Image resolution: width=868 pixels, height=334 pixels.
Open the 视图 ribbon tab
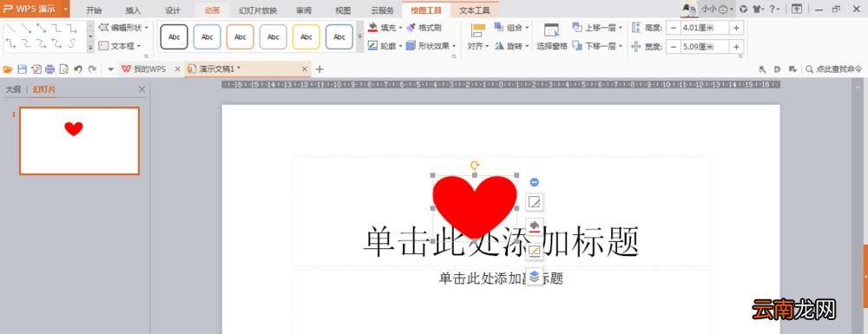point(343,10)
